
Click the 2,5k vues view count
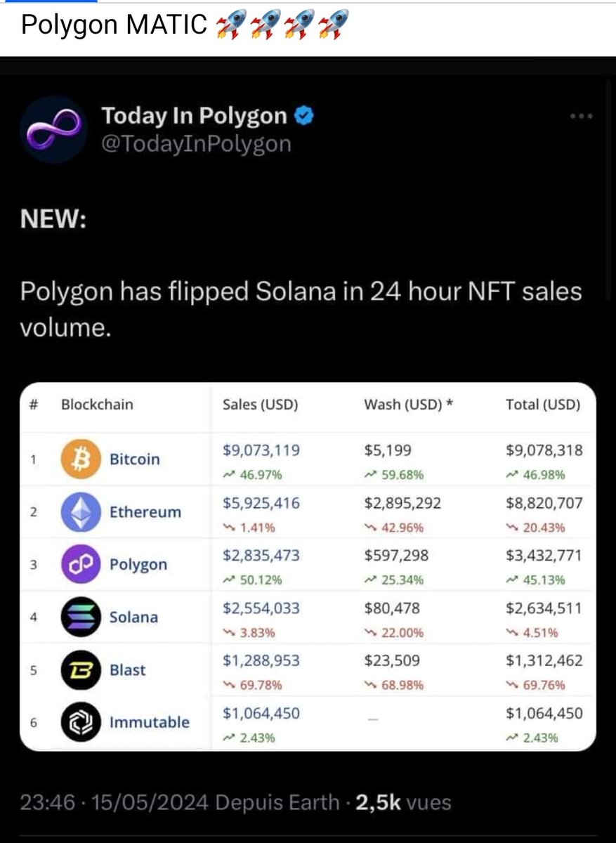point(403,803)
